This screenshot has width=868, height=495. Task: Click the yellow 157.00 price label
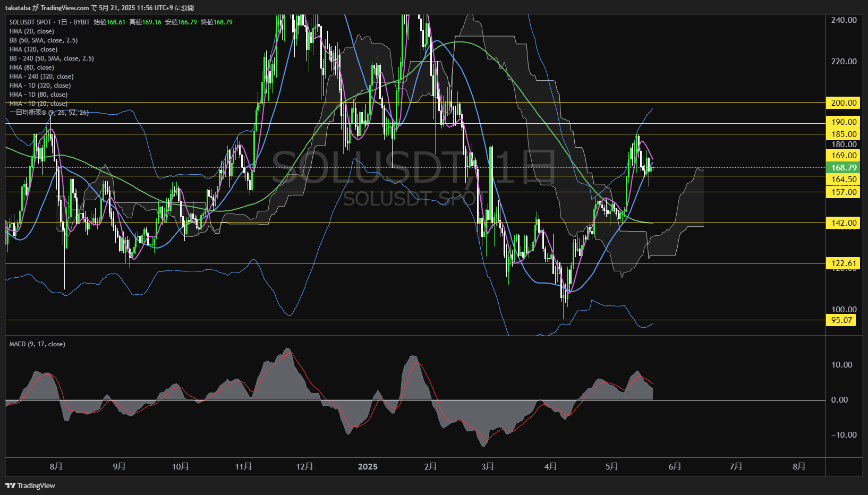click(844, 192)
